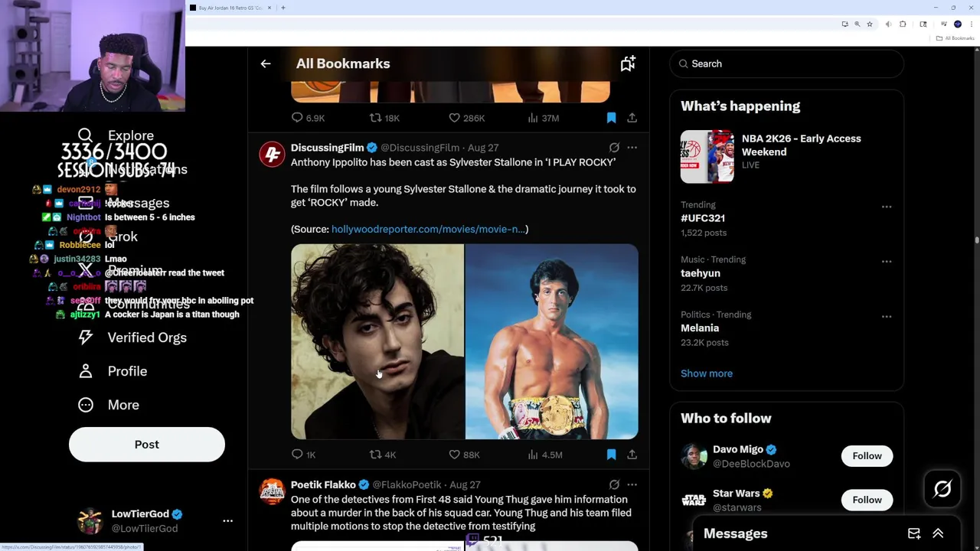Open Star Wars profile name
Viewport: 980px width, 551px height.
click(x=737, y=494)
